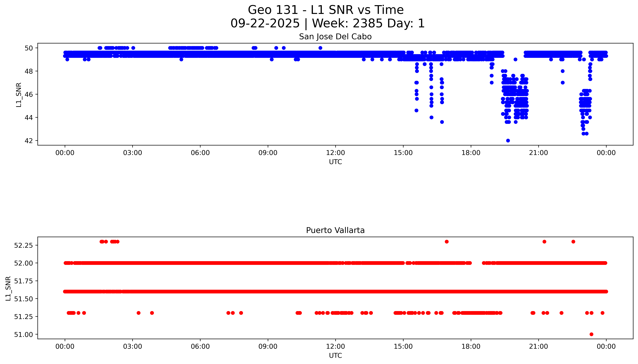The image size is (638, 364).
Task: Click the L1_SNR y-axis label of top plot
Action: (19, 95)
